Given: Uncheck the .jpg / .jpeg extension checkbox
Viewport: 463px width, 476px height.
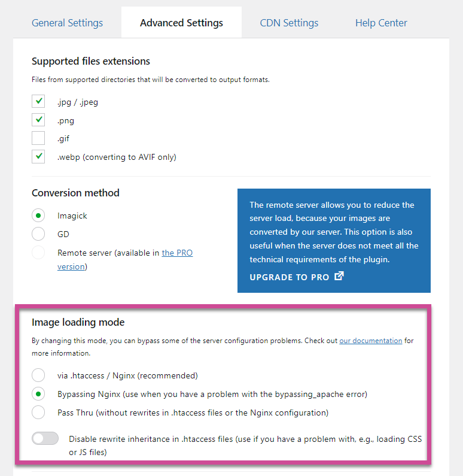Looking at the screenshot, I should pos(38,101).
